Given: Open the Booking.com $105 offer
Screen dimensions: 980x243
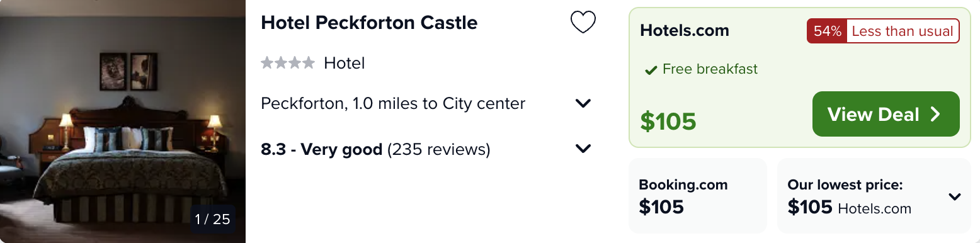Looking at the screenshot, I should [x=697, y=196].
